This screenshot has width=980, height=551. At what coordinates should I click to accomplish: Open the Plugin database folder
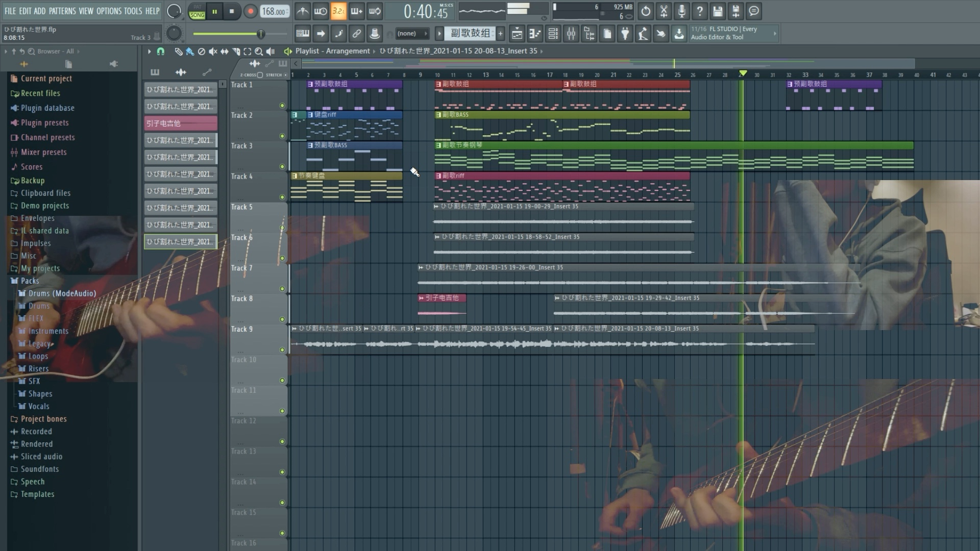coord(47,108)
